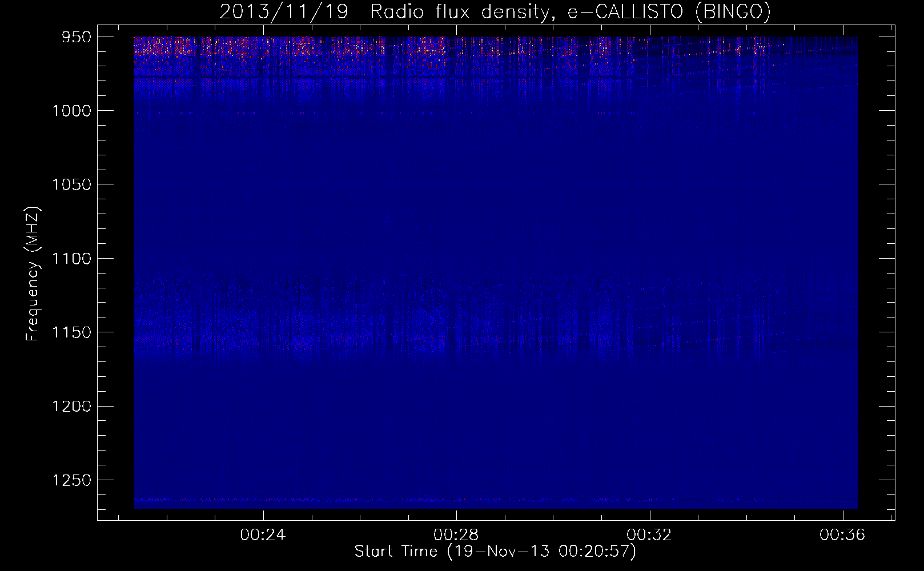Click the 'Frequency (MHZ)' axis label
Viewport: 924px width, 571px height.
[x=33, y=274]
